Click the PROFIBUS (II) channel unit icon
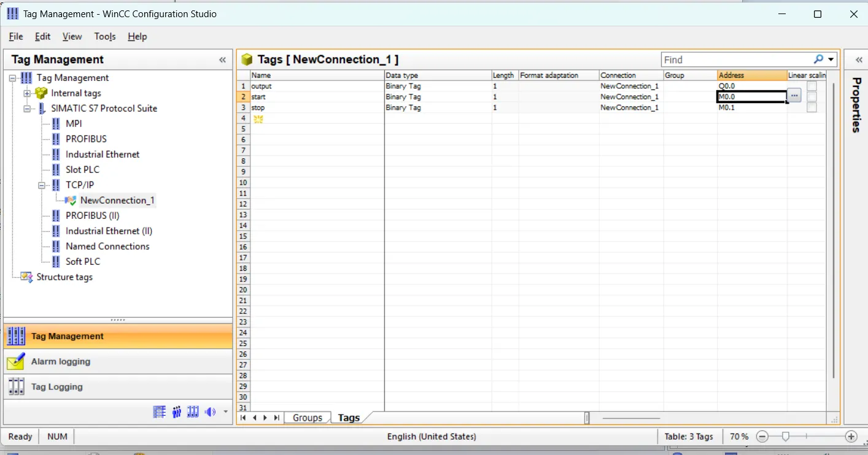The image size is (868, 455). pyautogui.click(x=56, y=215)
